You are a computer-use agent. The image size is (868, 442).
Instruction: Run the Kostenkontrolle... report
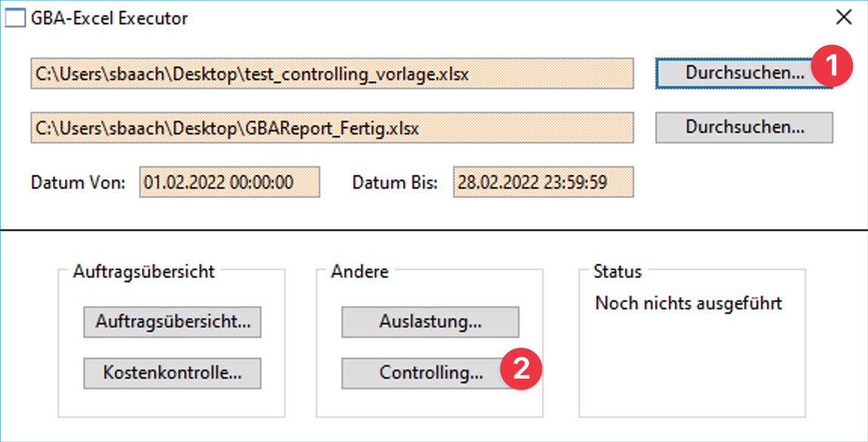click(x=172, y=373)
